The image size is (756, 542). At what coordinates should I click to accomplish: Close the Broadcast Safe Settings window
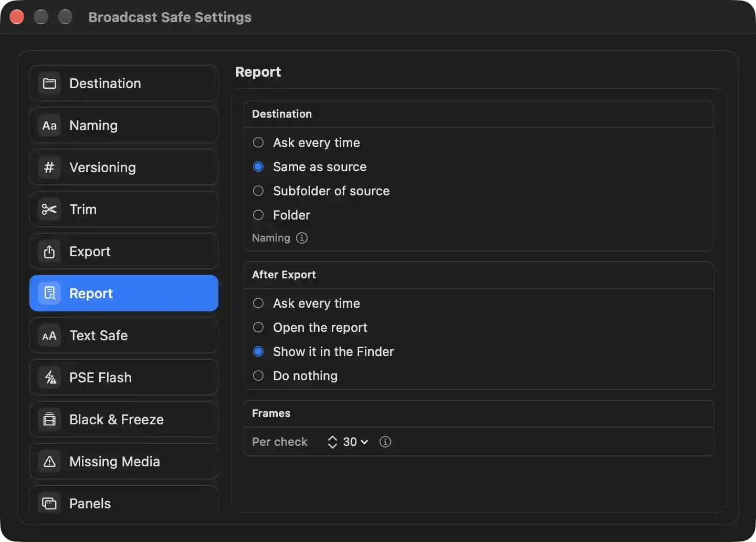pyautogui.click(x=17, y=17)
